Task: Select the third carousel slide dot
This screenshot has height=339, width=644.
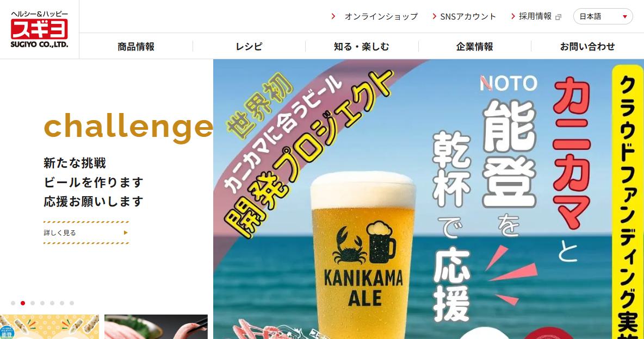Action: click(33, 303)
